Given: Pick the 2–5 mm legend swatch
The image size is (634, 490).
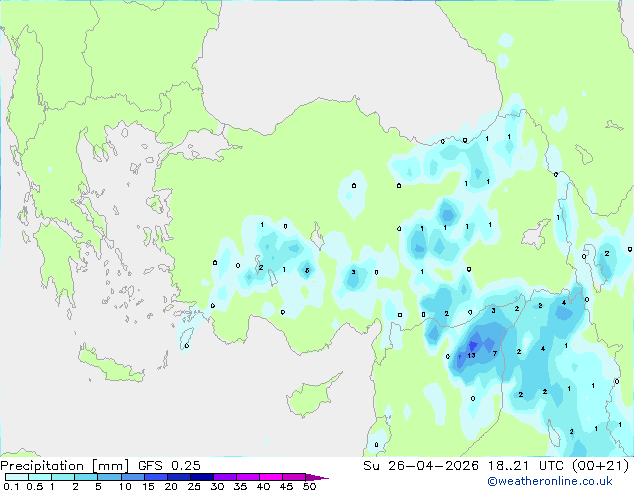Looking at the screenshot, I should [86, 477].
